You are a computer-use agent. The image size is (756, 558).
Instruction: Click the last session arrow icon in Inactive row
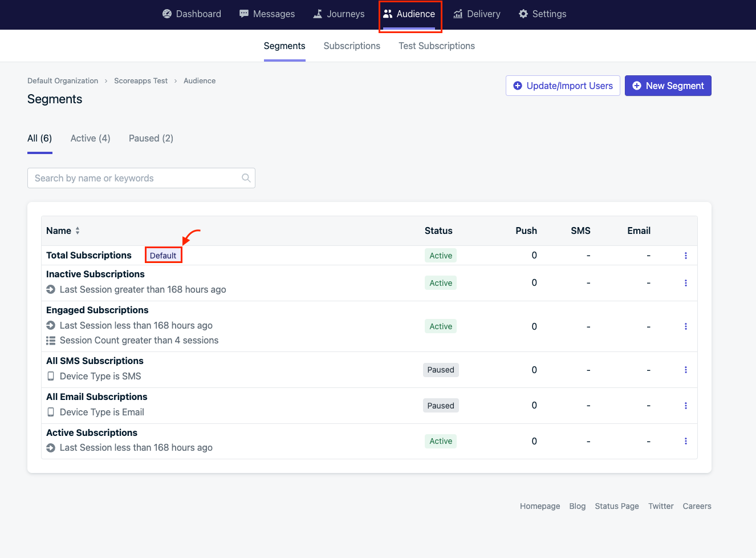(x=51, y=289)
